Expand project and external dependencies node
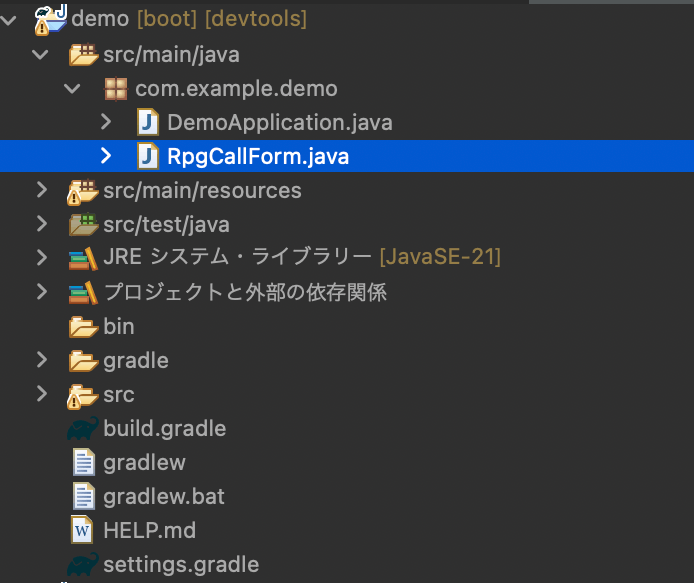The image size is (694, 583). (42, 292)
